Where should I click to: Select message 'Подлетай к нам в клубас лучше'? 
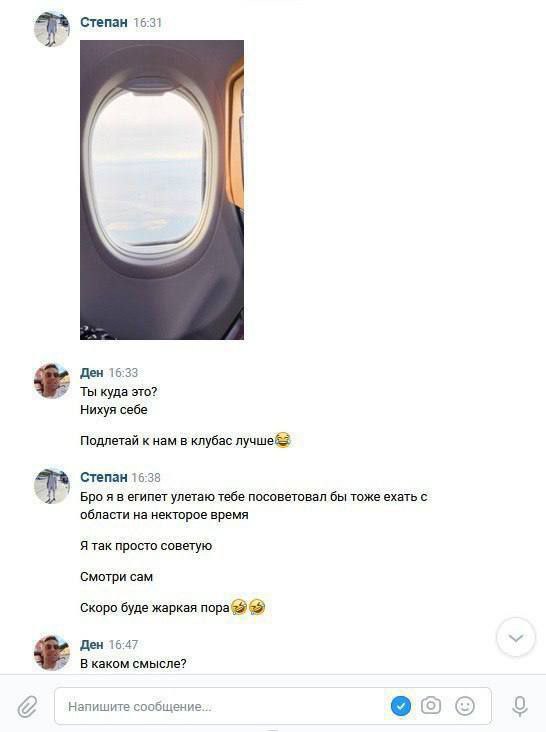185,440
